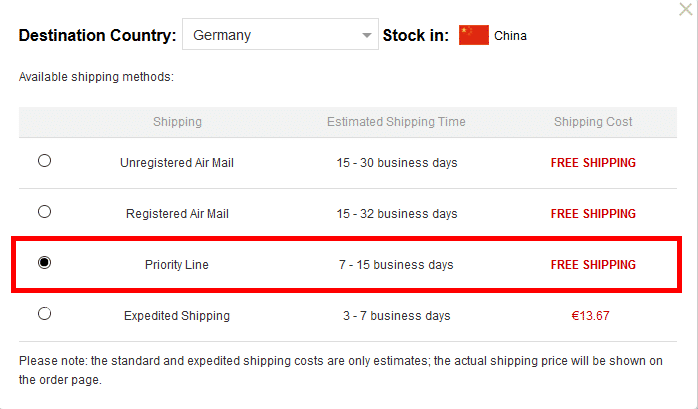Click the China flag icon

(474, 35)
